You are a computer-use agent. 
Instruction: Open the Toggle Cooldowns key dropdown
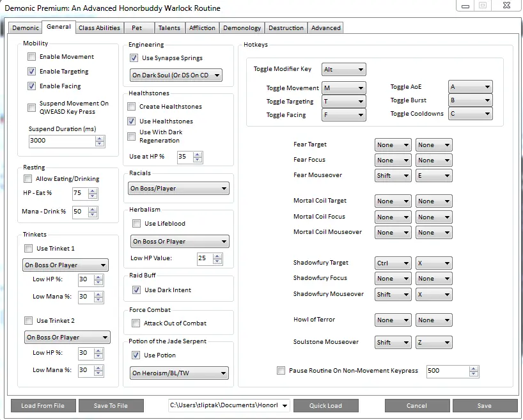click(x=471, y=113)
